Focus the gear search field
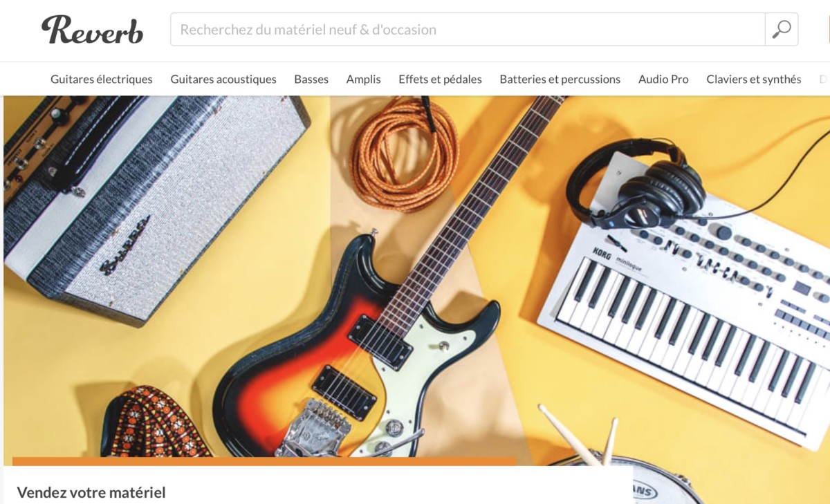Screen dimensions: 830x504 point(468,30)
